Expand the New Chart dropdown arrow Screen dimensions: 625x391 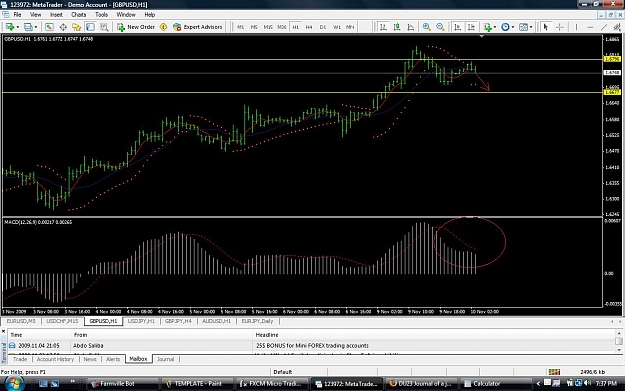[x=18, y=27]
